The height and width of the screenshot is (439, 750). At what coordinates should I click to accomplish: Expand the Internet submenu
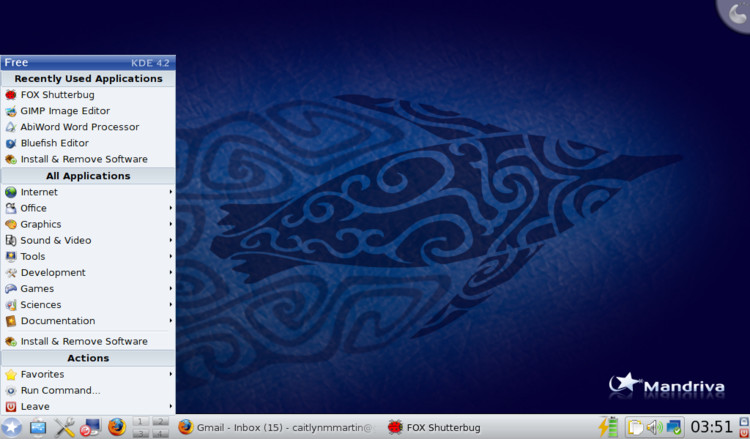(88, 192)
